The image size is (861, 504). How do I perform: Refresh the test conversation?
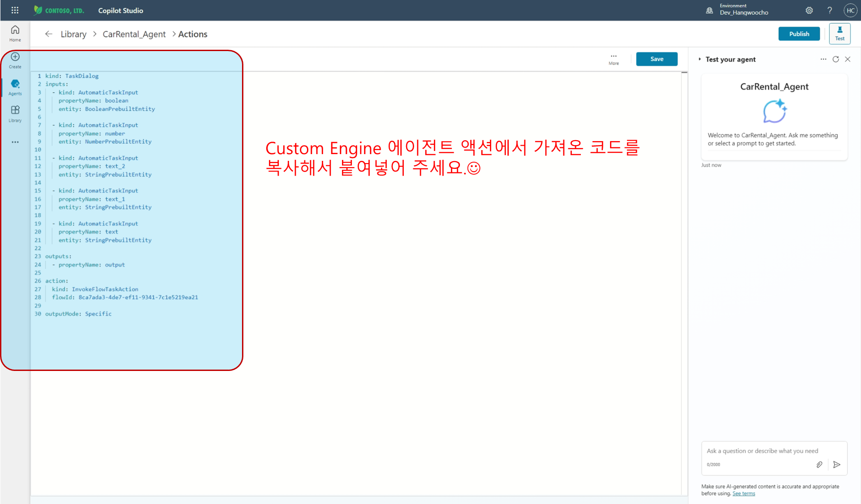[x=835, y=59]
